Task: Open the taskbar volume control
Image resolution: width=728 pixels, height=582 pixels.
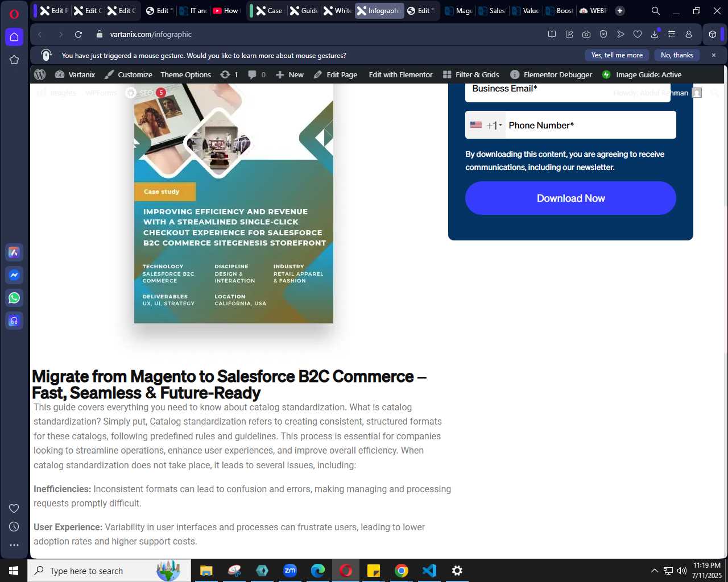Action: pyautogui.click(x=682, y=571)
